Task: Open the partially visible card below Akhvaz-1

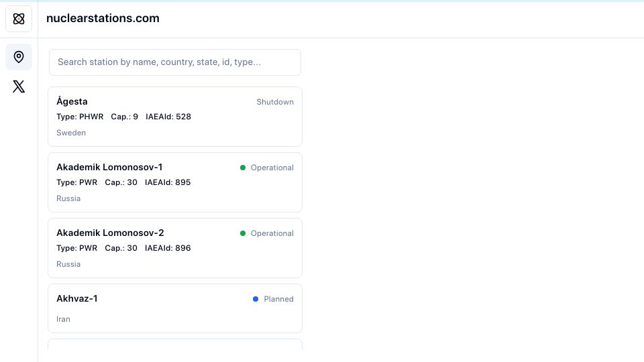Action: [175, 345]
